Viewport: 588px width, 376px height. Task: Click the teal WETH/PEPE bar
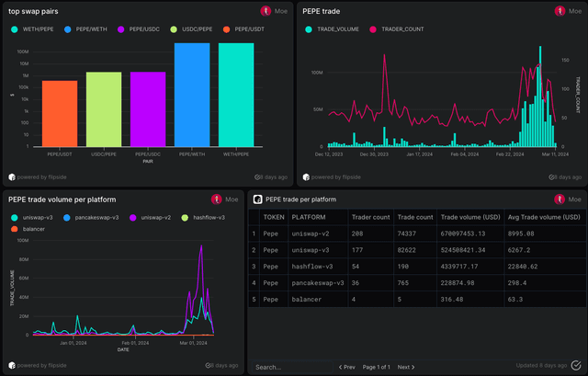coord(236,95)
